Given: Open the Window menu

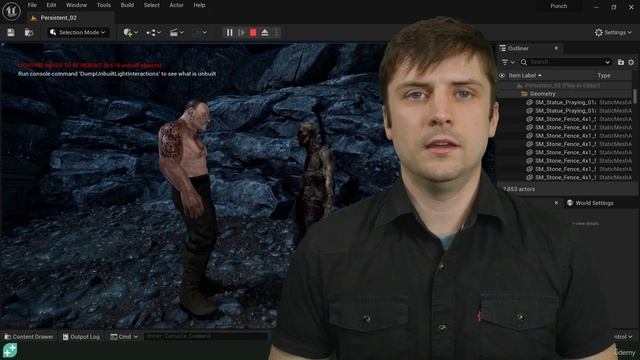Looking at the screenshot, I should [76, 5].
